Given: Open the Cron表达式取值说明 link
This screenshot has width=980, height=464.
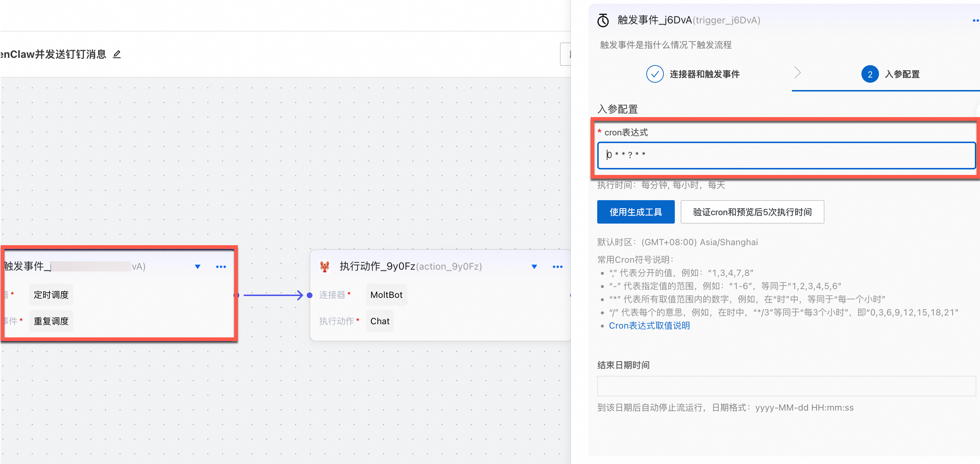Looking at the screenshot, I should pyautogui.click(x=649, y=326).
